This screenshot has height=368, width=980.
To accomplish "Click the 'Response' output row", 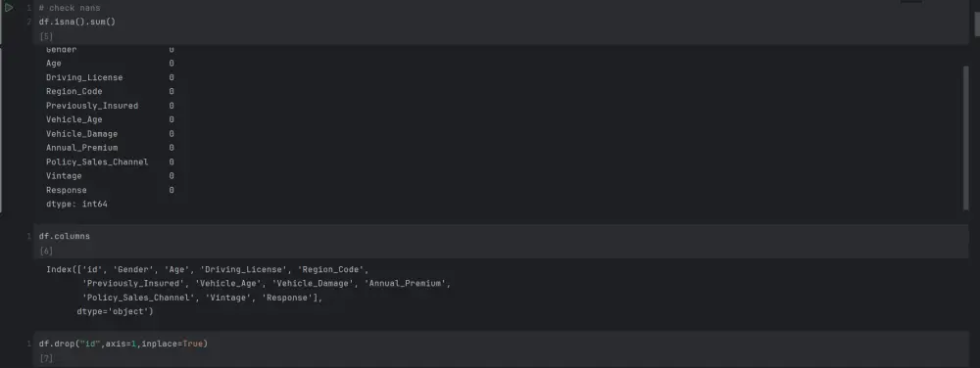I will pyautogui.click(x=110, y=190).
